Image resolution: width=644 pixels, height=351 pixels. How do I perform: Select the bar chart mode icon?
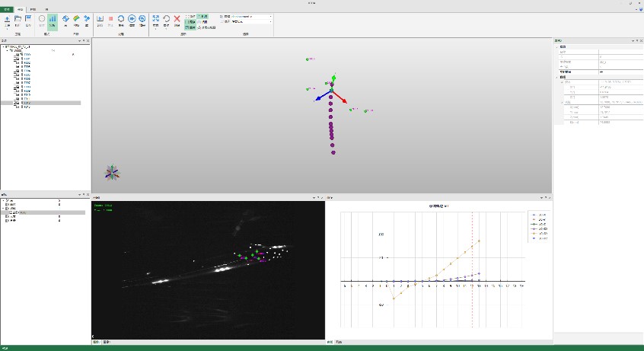click(53, 20)
